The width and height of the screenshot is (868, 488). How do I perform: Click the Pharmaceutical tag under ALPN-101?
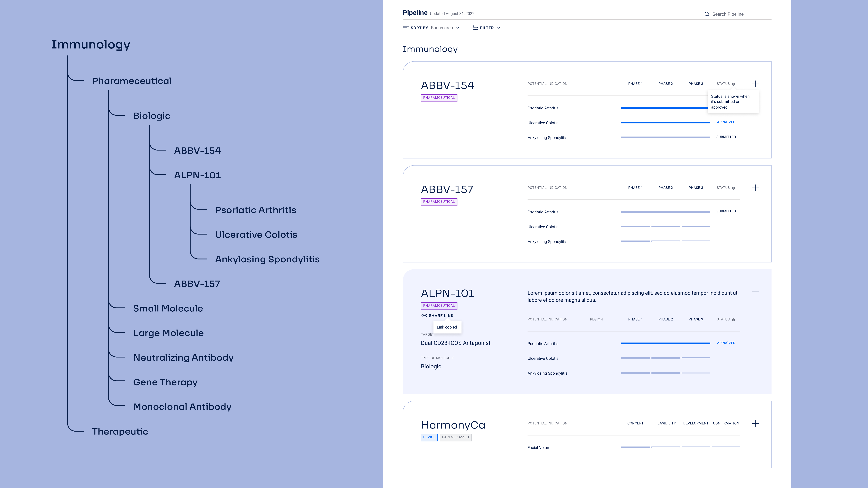pos(439,306)
